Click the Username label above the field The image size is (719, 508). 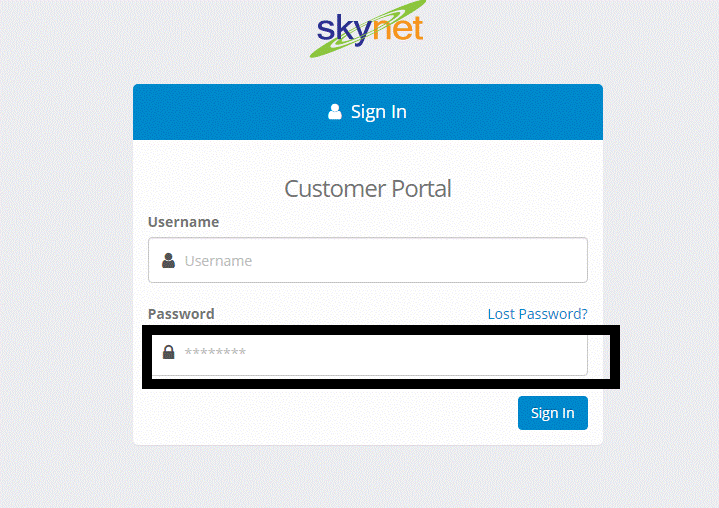183,222
